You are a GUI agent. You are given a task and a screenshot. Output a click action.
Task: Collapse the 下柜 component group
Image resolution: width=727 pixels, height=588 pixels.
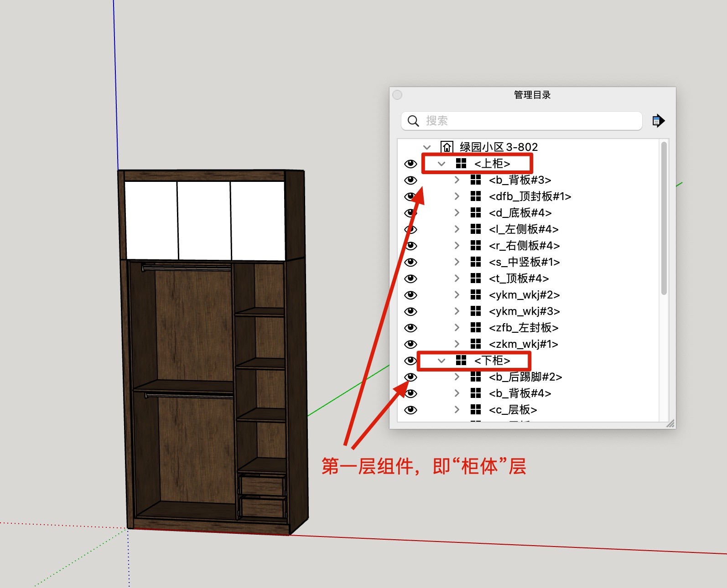(441, 361)
